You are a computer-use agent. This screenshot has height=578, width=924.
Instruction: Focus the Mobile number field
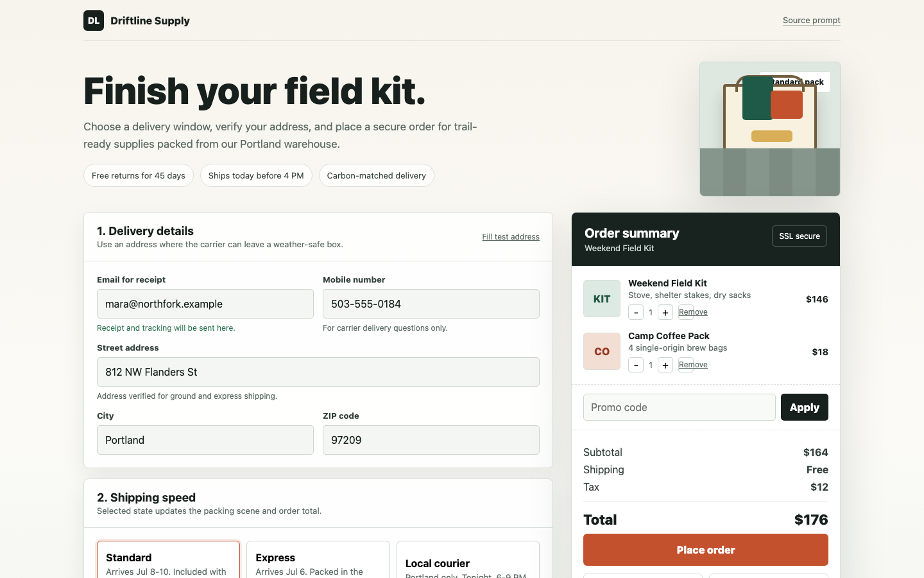coord(431,304)
